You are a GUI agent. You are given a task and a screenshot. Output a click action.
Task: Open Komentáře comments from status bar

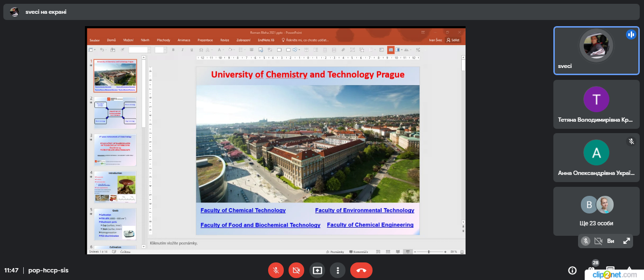[359, 251]
